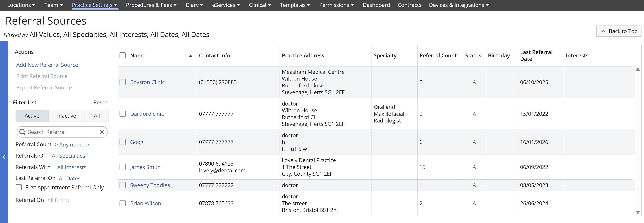Select the Dartford clnic row checkbox
This screenshot has width=644, height=223.
click(x=123, y=114)
